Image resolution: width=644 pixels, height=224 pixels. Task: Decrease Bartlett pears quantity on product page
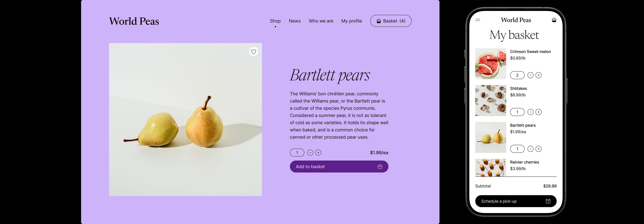[x=310, y=153]
